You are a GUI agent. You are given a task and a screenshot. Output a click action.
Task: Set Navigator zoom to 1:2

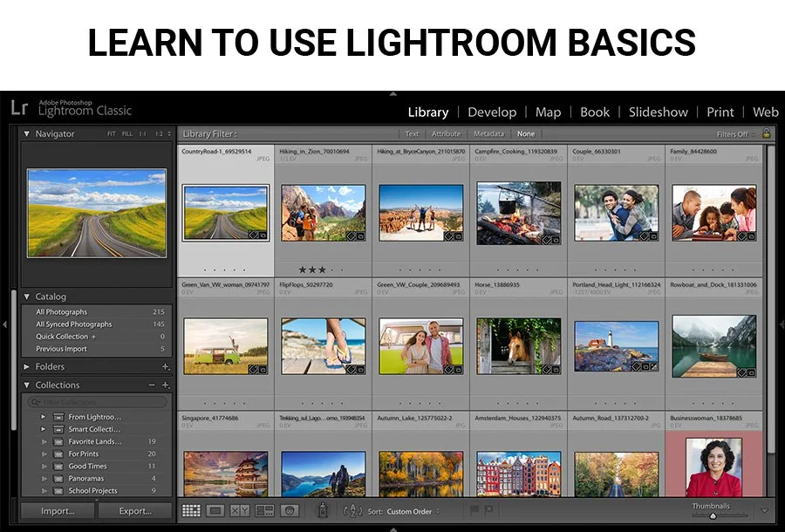coord(159,134)
